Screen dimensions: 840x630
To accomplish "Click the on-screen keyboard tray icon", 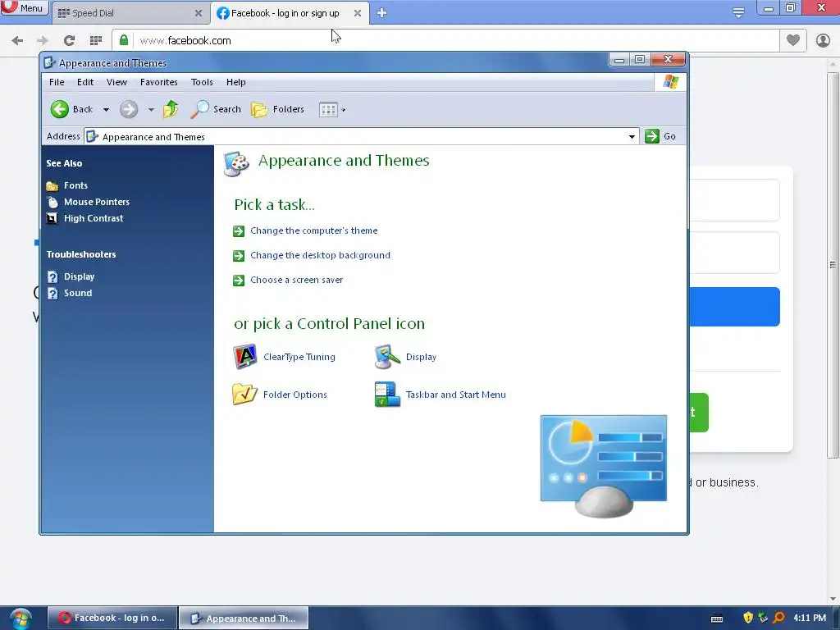I will coord(717,619).
